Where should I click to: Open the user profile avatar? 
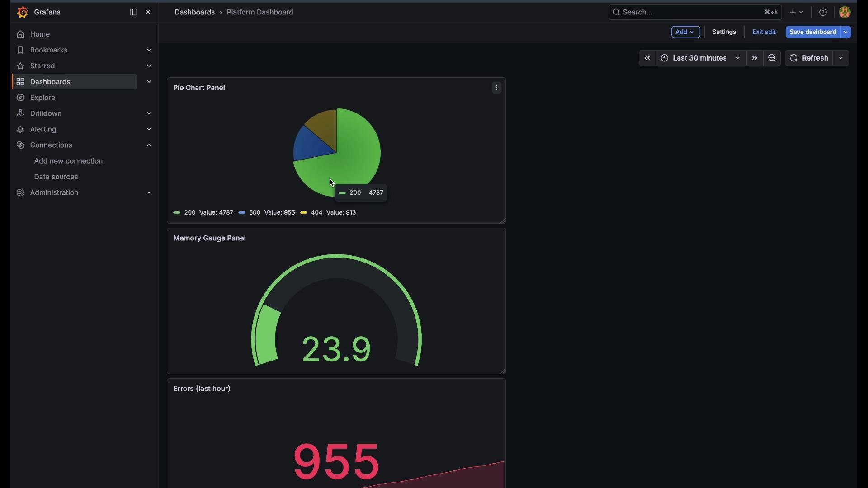pyautogui.click(x=845, y=12)
